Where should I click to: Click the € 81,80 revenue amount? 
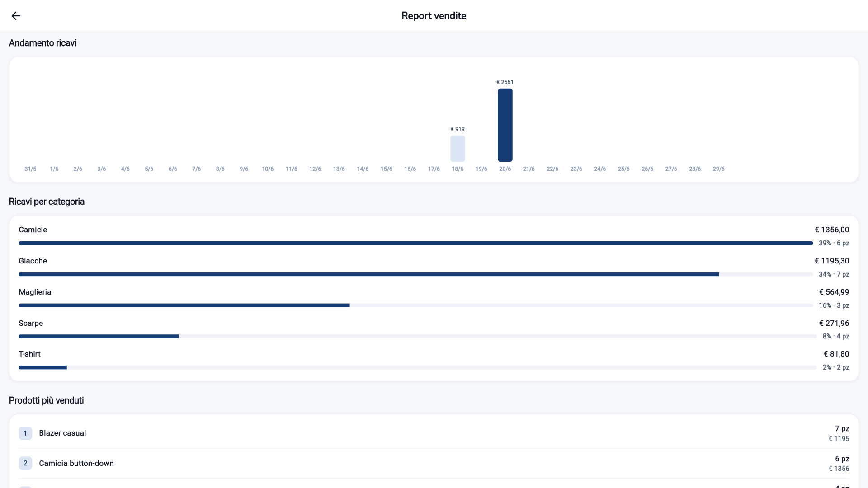coord(836,354)
